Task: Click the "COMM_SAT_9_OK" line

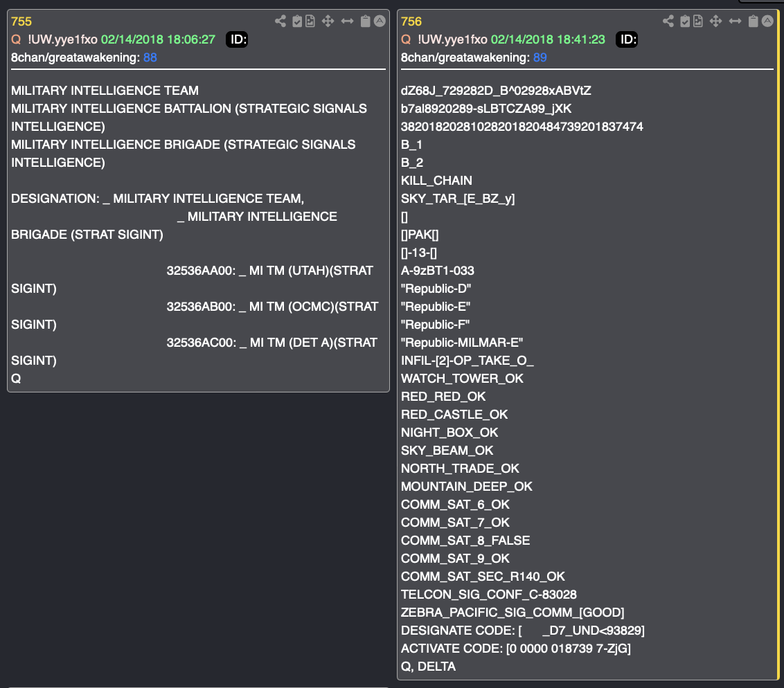Action: tap(455, 558)
